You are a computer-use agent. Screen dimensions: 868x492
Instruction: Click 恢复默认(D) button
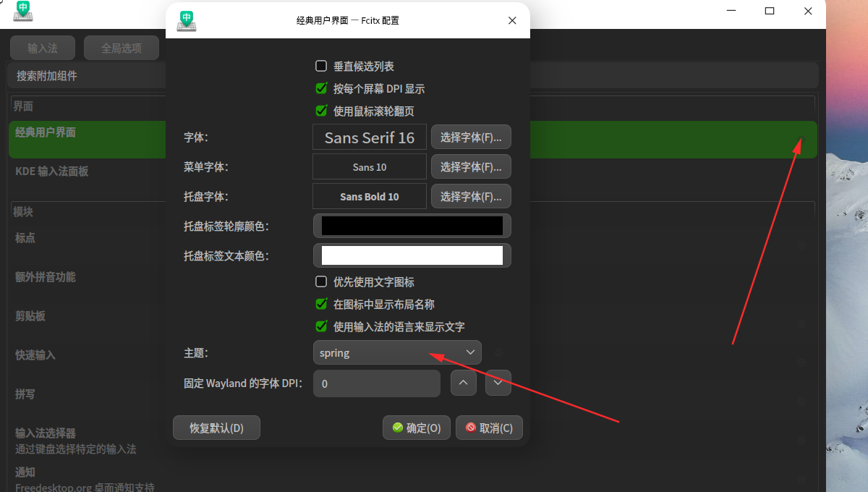click(216, 428)
